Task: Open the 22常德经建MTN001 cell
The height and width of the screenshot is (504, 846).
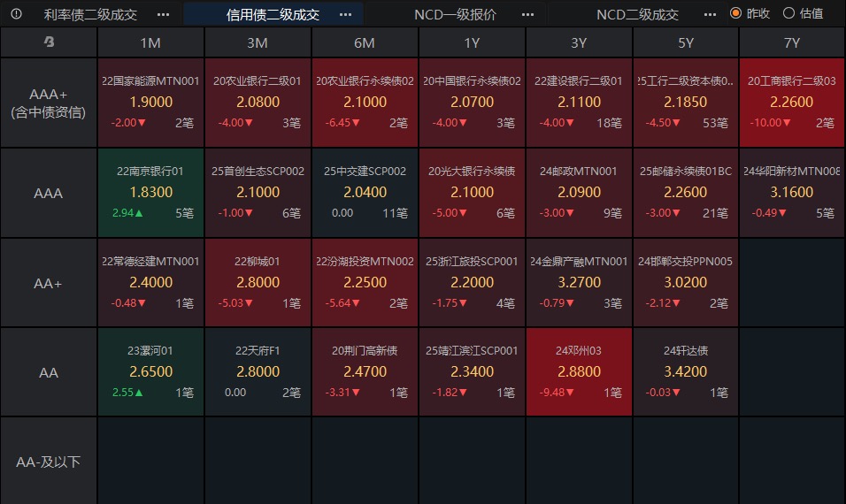Action: tap(150, 283)
